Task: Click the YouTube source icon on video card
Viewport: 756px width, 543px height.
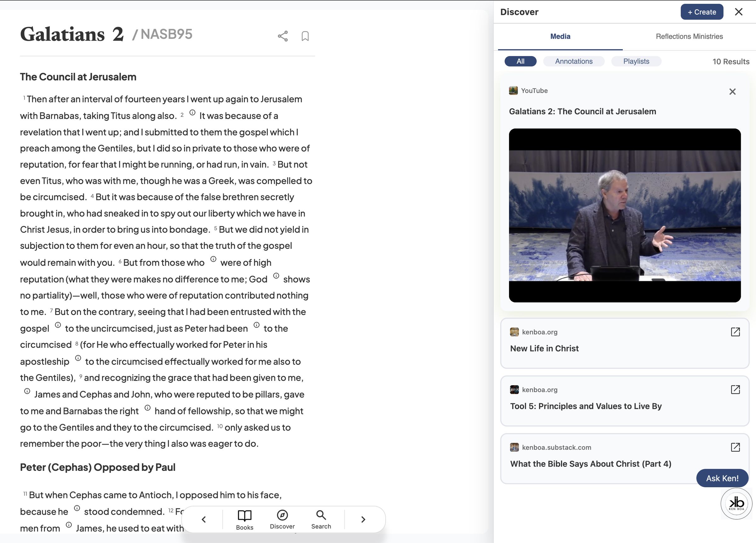Action: click(513, 91)
